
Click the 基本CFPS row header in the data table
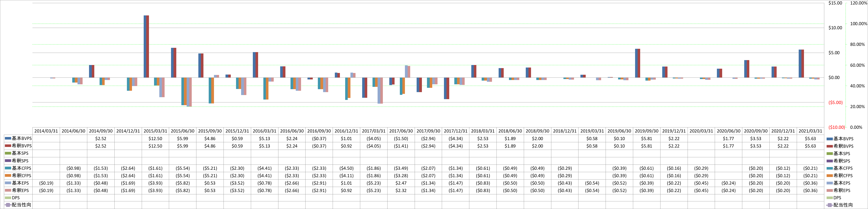tap(18, 168)
